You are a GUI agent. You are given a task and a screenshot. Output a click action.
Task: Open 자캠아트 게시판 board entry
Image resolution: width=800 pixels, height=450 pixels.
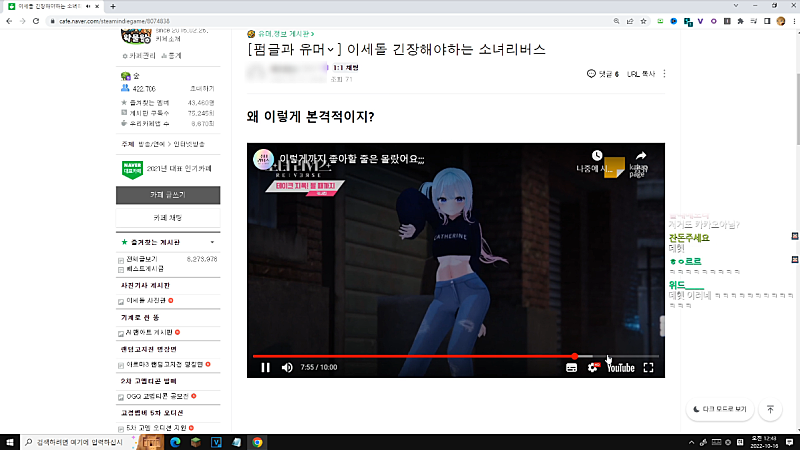point(149,332)
